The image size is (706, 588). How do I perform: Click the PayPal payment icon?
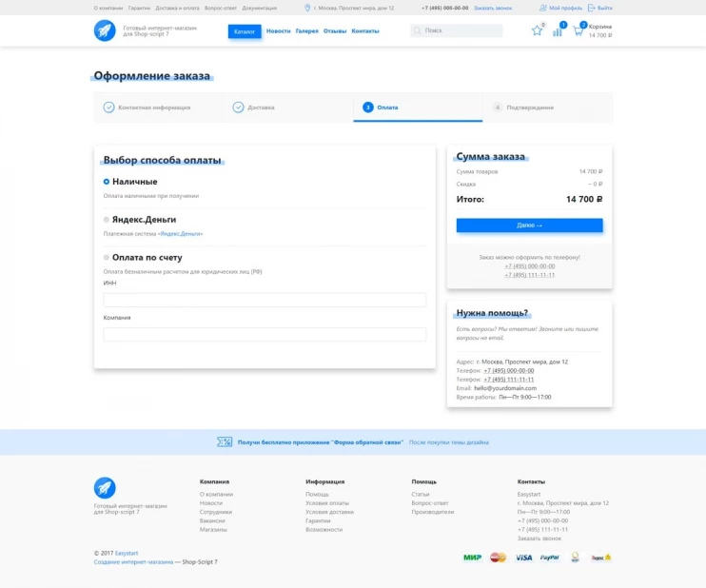[x=550, y=558]
